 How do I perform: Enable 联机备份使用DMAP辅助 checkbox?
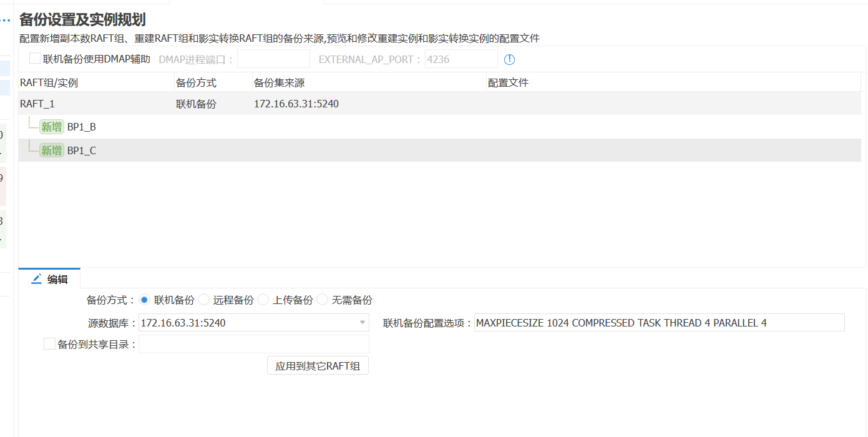pos(35,59)
